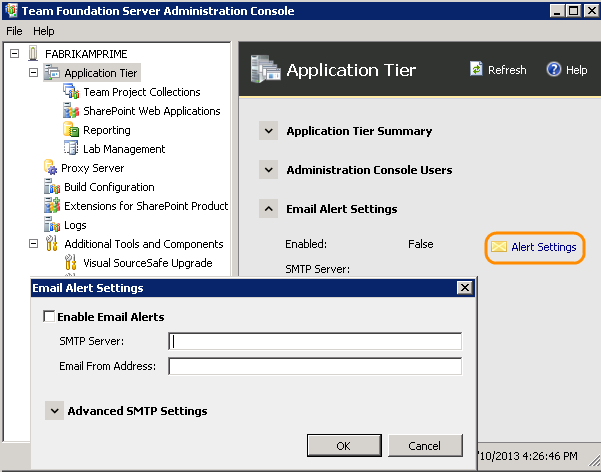This screenshot has height=472, width=601.
Task: Expand the Application Tier Summary section
Action: pyautogui.click(x=268, y=131)
